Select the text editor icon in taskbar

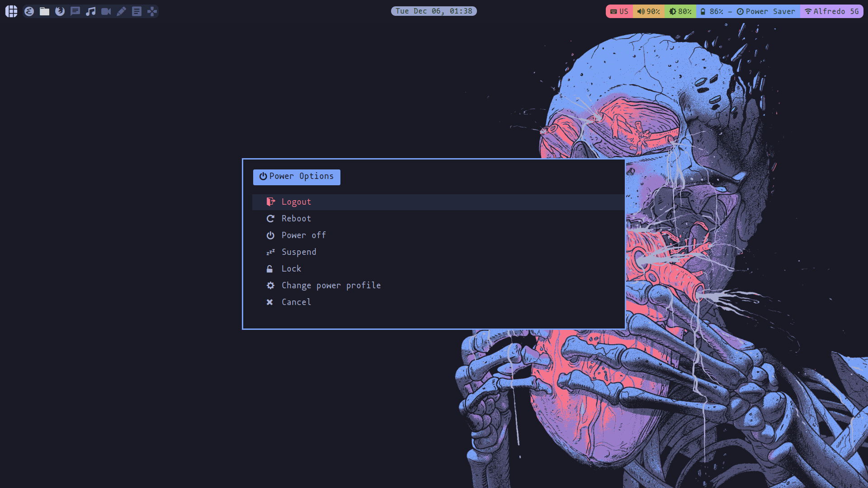tap(122, 11)
